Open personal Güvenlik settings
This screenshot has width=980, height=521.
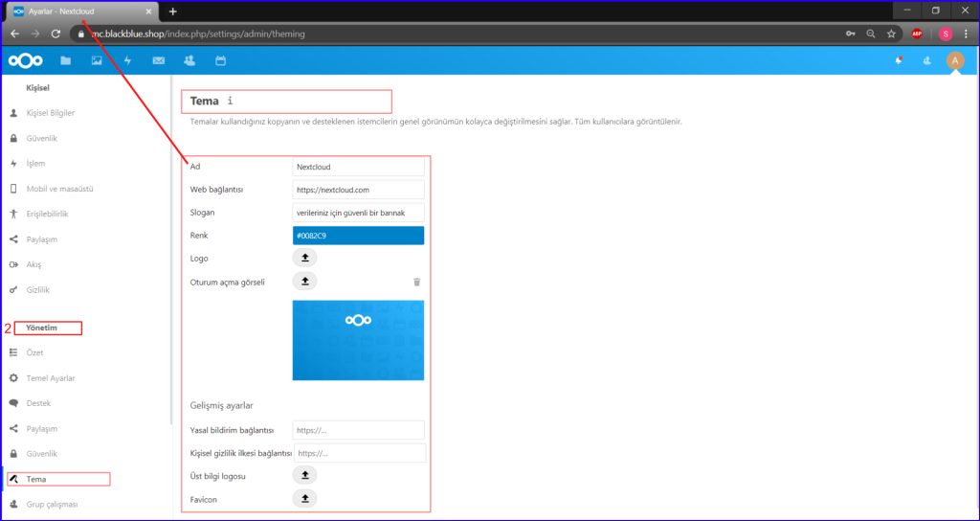coord(42,138)
